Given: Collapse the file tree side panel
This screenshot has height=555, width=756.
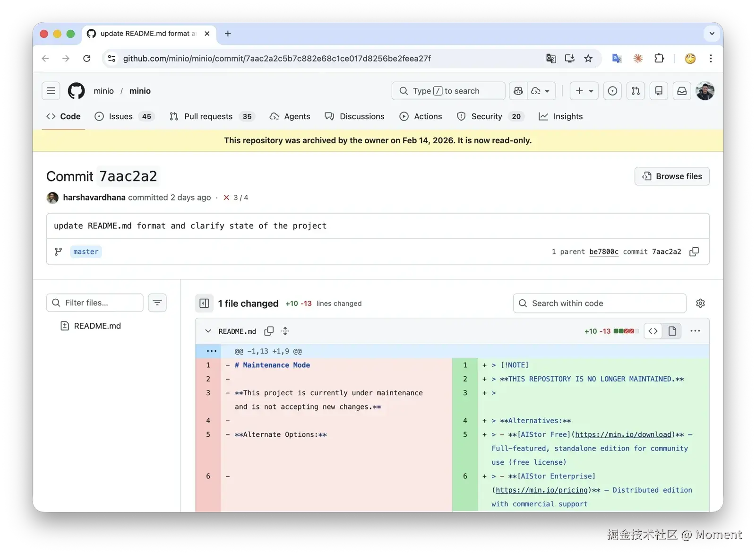Looking at the screenshot, I should [204, 303].
